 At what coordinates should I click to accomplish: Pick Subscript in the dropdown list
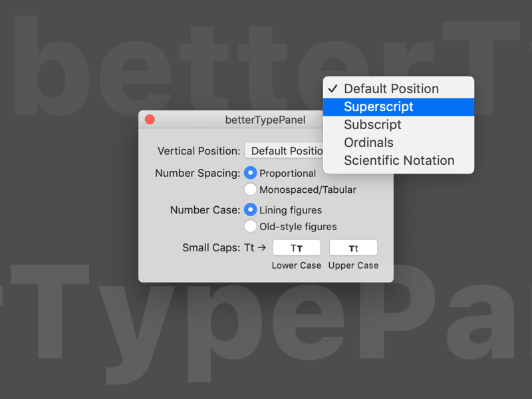pos(398,125)
